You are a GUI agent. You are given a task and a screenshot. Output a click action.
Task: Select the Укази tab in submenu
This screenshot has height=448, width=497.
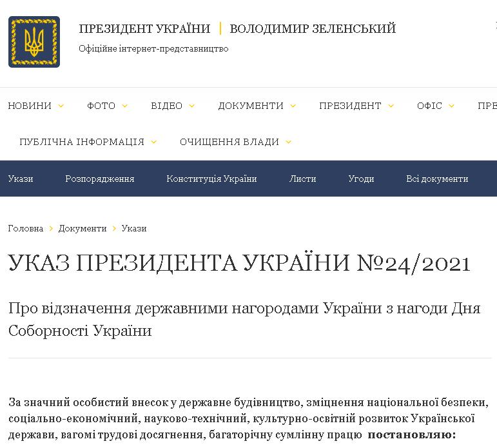[21, 179]
